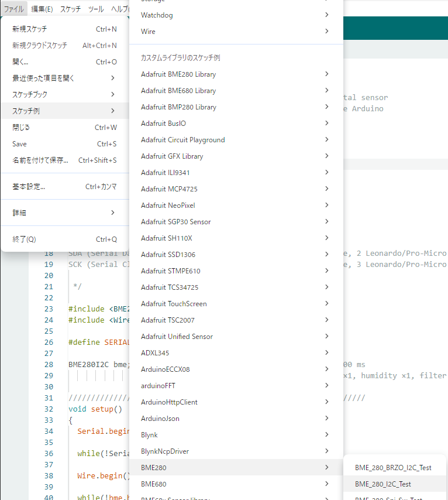Choose 閉じる in the File menu

(x=21, y=127)
